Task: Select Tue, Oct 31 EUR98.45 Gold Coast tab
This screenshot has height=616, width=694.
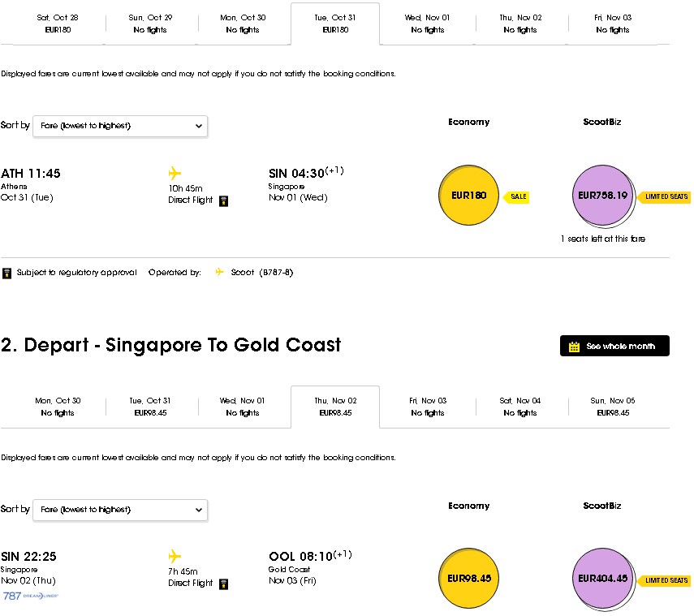Action: pyautogui.click(x=150, y=407)
